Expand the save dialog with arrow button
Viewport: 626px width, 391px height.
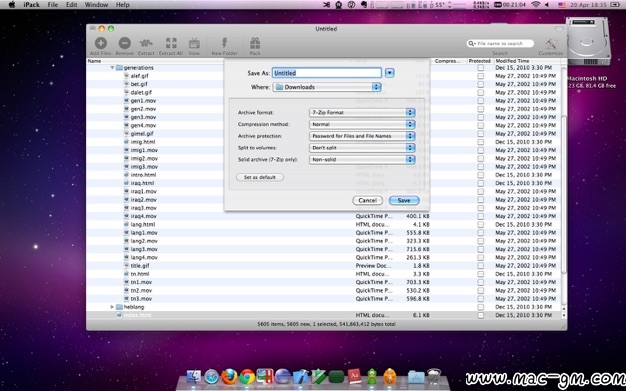pos(390,73)
